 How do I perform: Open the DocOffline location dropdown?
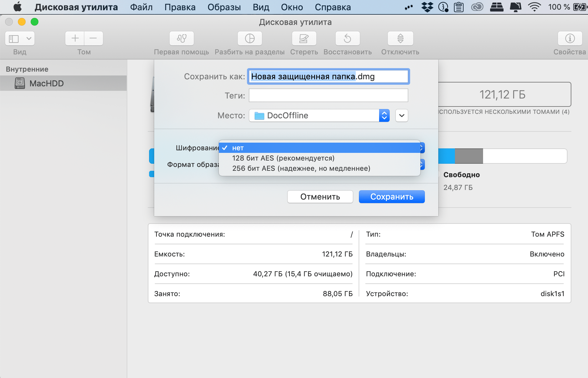[319, 115]
